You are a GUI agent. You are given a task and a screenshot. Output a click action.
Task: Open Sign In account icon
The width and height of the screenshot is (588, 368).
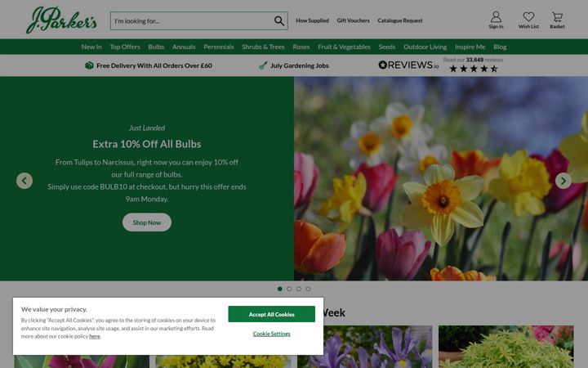[496, 17]
